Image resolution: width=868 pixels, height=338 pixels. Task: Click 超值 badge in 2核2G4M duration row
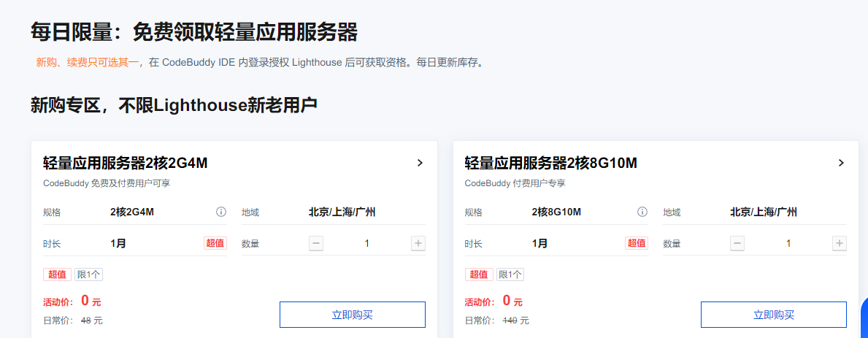pyautogui.click(x=215, y=243)
